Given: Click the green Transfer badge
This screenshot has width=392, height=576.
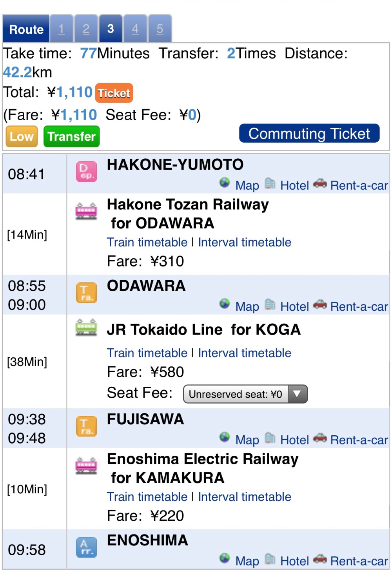Looking at the screenshot, I should [71, 137].
